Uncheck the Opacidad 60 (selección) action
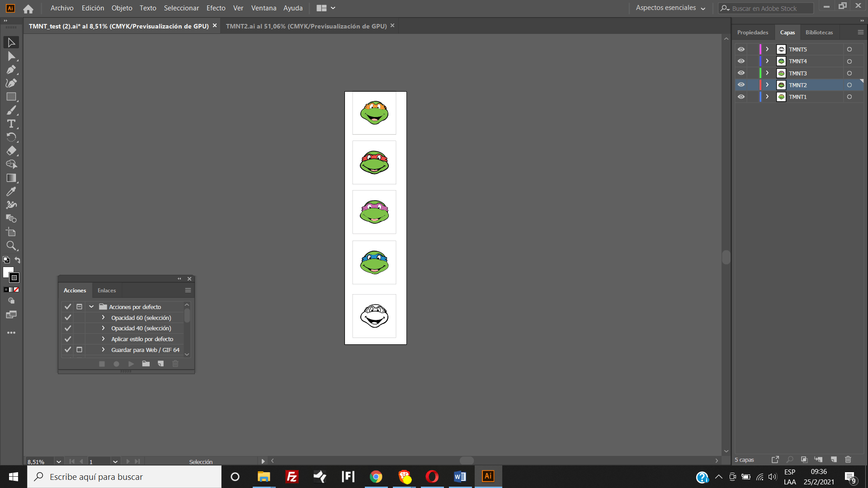This screenshot has height=488, width=868. [x=68, y=318]
